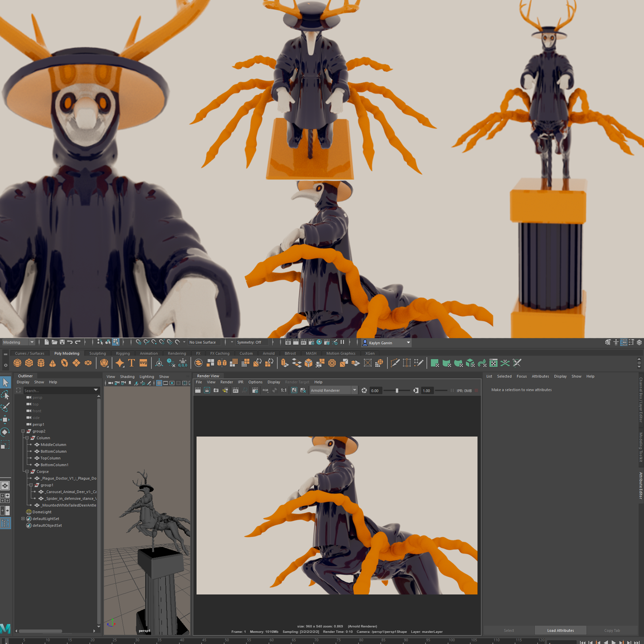
Task: Click the SVG import shelf icon
Action: pyautogui.click(x=143, y=363)
